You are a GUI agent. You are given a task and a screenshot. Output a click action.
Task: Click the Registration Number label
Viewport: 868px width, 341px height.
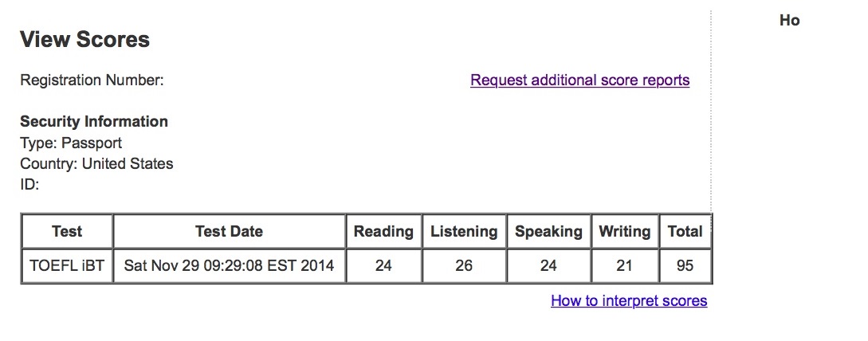[92, 80]
